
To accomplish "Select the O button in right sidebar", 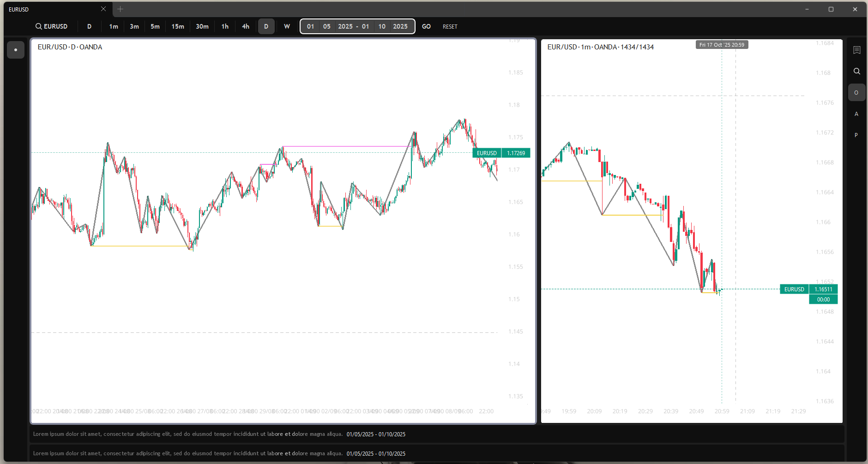I will coord(856,92).
